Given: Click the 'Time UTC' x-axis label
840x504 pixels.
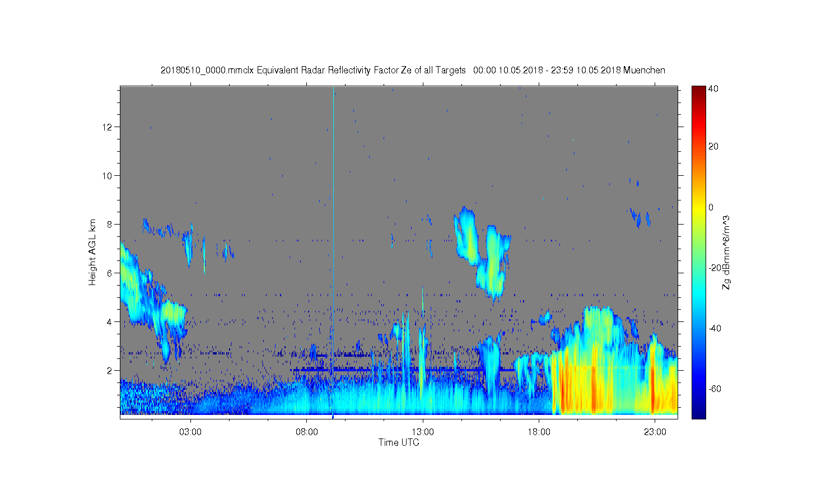Looking at the screenshot, I should (399, 442).
